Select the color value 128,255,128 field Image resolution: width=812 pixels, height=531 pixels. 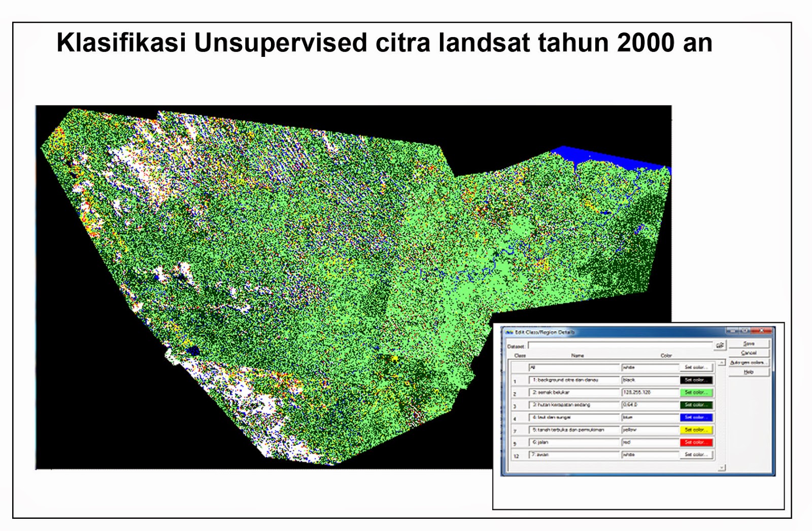coord(650,393)
